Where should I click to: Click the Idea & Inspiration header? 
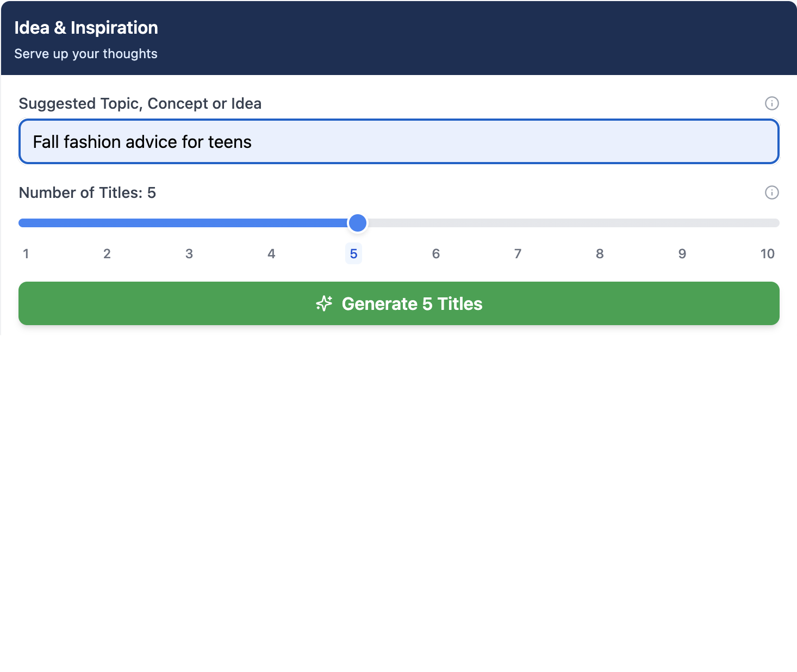tap(86, 27)
